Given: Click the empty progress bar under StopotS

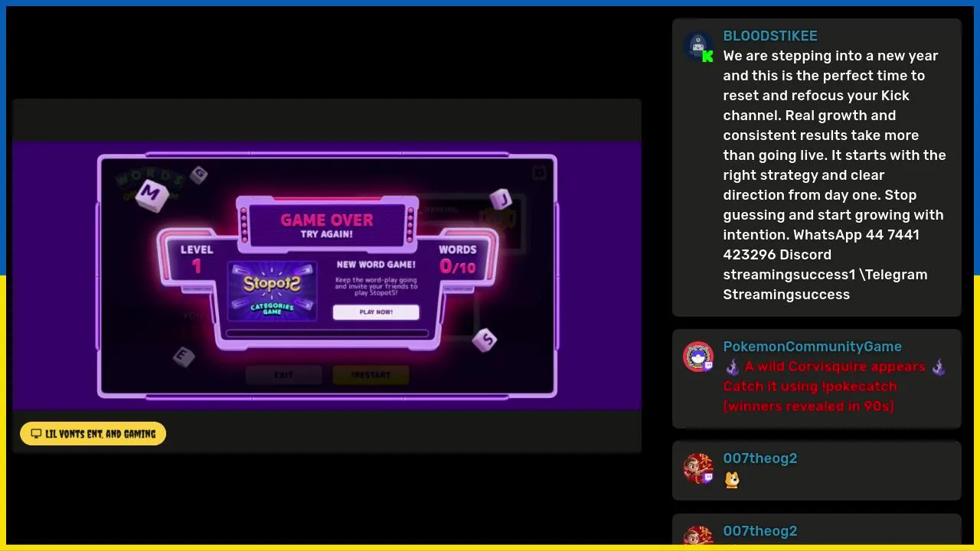Looking at the screenshot, I should point(328,334).
